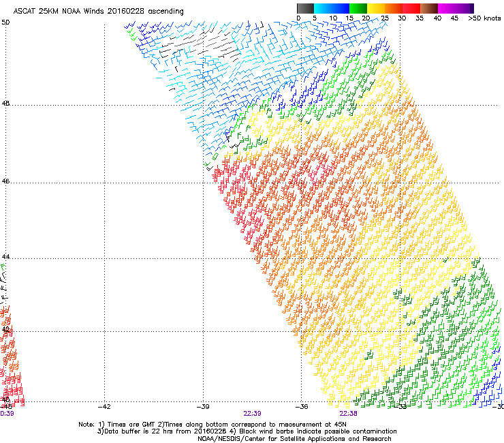Viewport: 504px width, 443px height.
Task: Select the yellow 20-25 knots legend segment
Action: (x=376, y=8)
